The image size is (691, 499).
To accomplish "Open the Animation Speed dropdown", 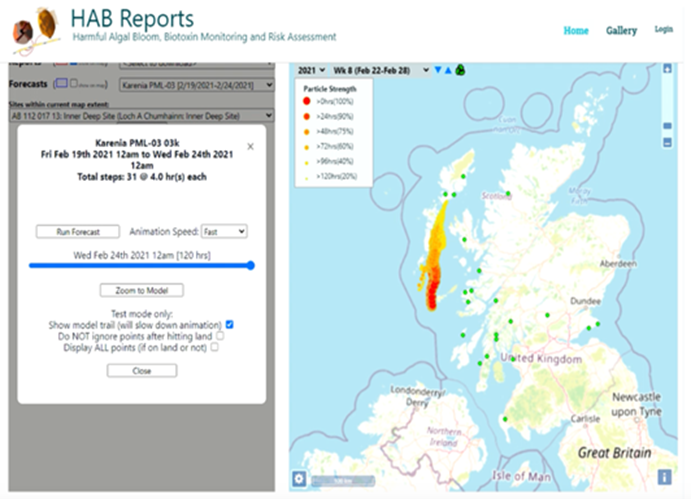I will 224,231.
